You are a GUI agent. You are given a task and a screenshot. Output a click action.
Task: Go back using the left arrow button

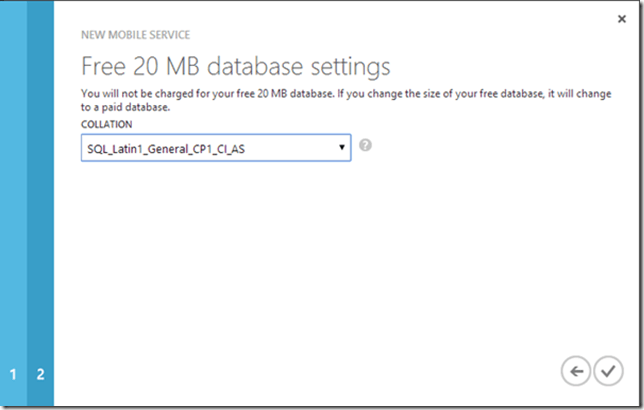(x=576, y=371)
